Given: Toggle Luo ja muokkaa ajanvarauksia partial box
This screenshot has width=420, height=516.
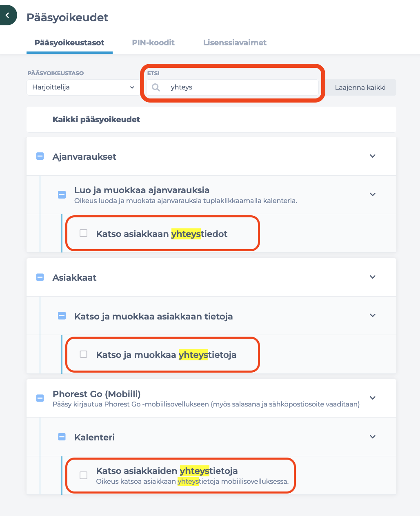Looking at the screenshot, I should pyautogui.click(x=62, y=194).
